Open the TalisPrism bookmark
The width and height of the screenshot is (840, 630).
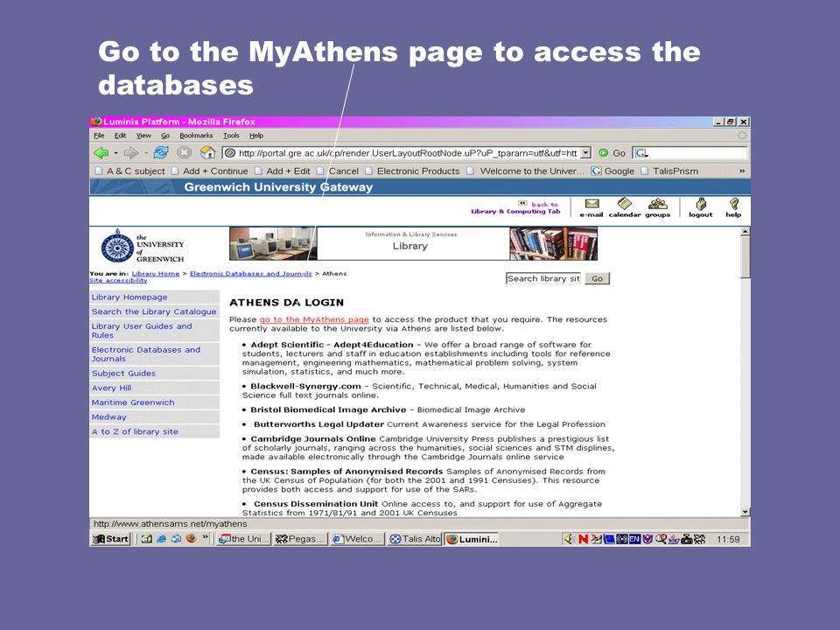point(669,171)
